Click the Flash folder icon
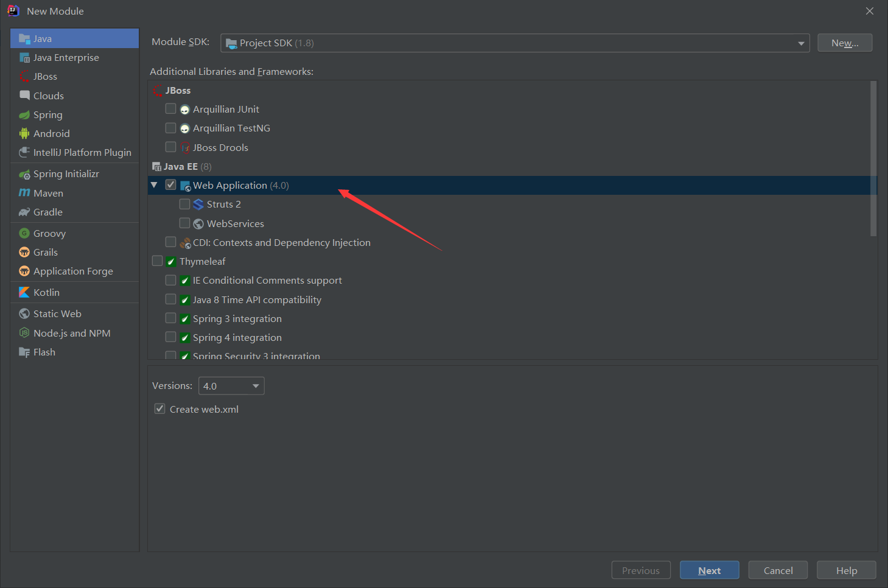Screen dimensions: 888x588 click(24, 352)
